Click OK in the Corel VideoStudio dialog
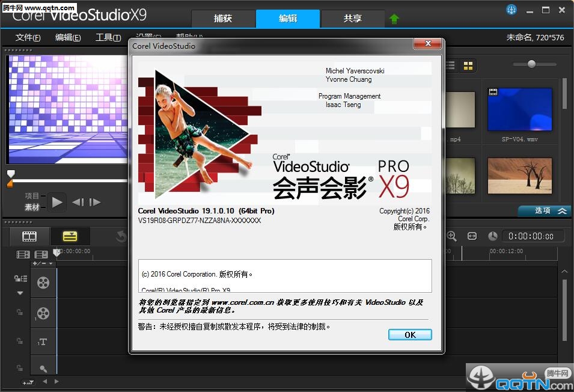 tap(410, 334)
